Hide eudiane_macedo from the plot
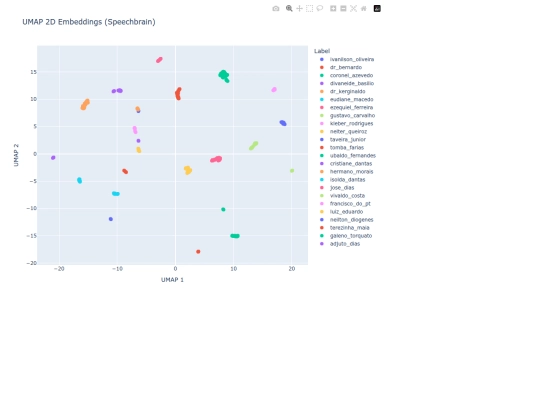Image resolution: width=540 pixels, height=405 pixels. pos(347,99)
